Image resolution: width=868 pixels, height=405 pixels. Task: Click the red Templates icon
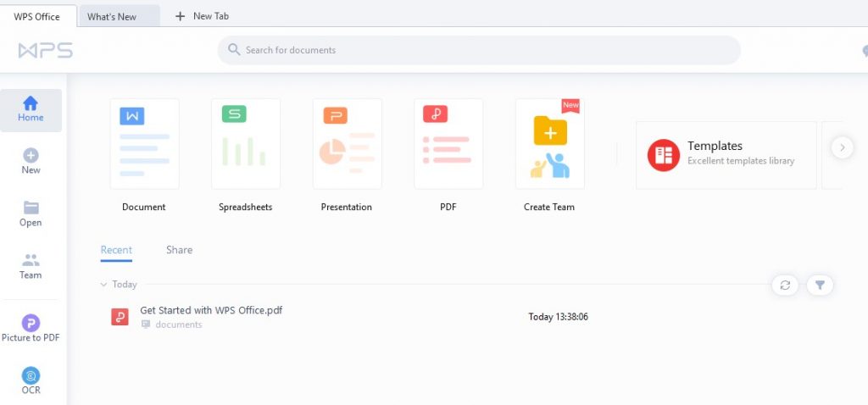pyautogui.click(x=663, y=155)
